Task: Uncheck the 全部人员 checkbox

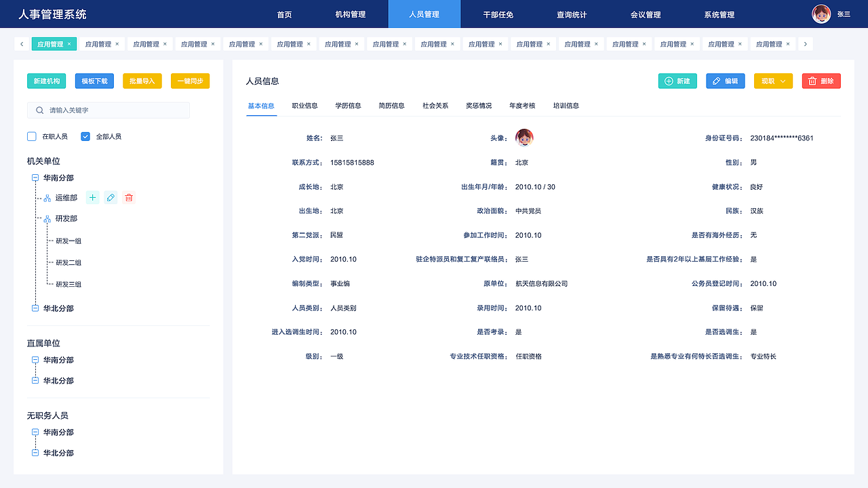Action: [x=84, y=136]
